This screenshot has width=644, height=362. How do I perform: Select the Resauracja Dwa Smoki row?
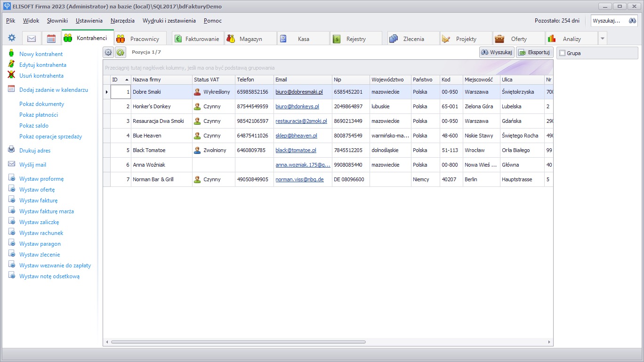click(x=328, y=121)
